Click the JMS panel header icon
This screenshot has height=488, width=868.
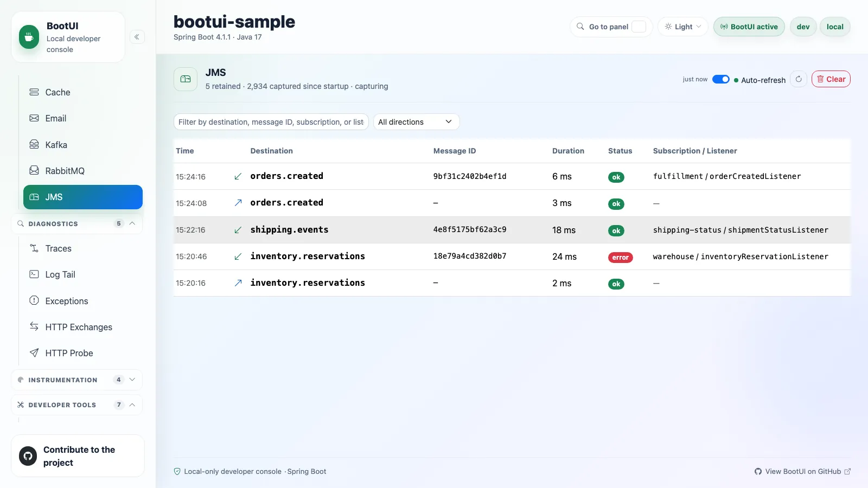(186, 79)
